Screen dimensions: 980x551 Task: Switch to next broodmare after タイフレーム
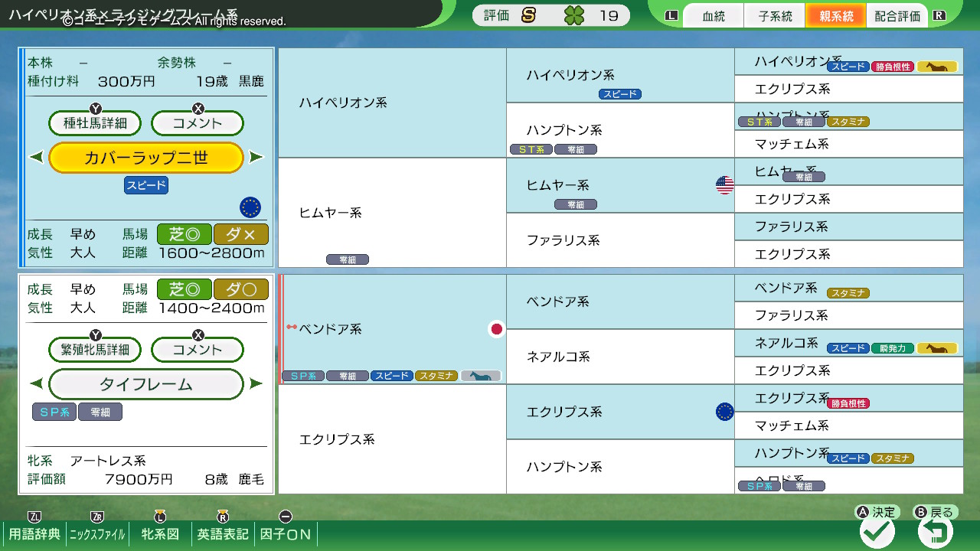pos(256,384)
